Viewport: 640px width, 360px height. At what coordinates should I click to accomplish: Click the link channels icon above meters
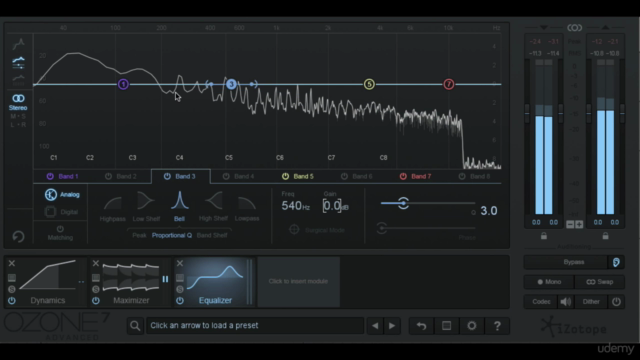click(x=574, y=28)
